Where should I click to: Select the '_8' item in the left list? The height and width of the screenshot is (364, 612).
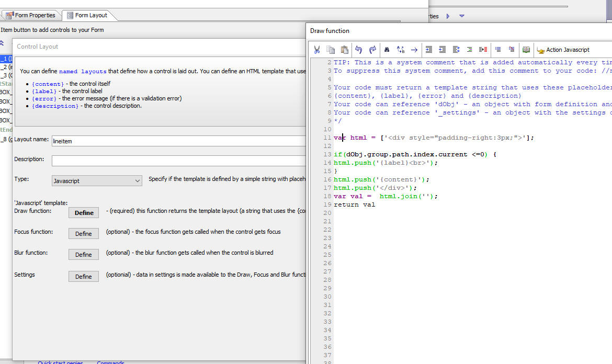tap(6, 139)
